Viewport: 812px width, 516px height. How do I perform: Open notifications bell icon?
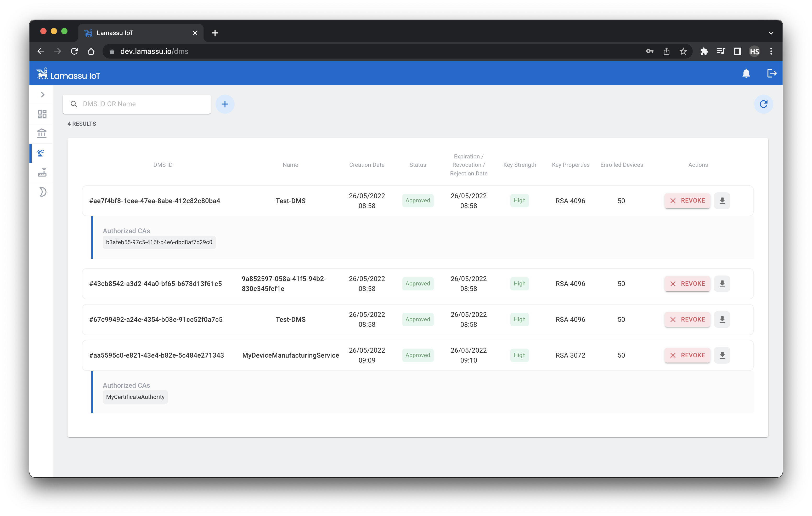pyautogui.click(x=746, y=73)
